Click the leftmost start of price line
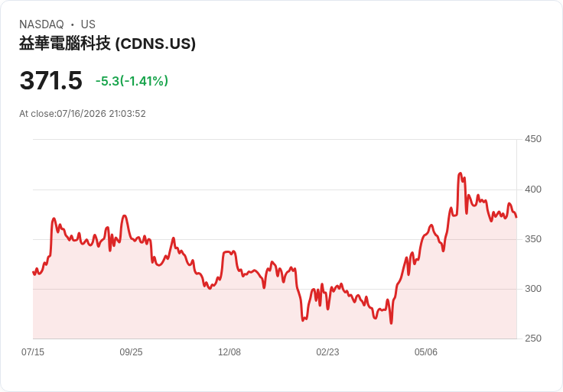The image size is (563, 392). click(34, 273)
